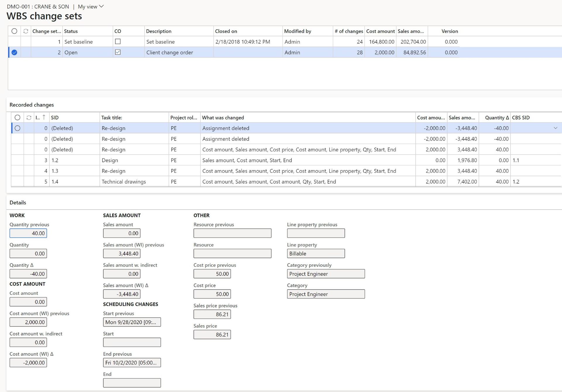Click CBS SID value 1.2 cell
Viewport: 562px width, 392px height.
(x=536, y=182)
